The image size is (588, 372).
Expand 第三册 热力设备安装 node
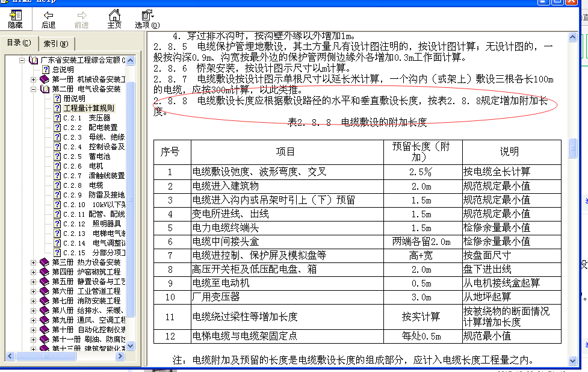(33, 262)
